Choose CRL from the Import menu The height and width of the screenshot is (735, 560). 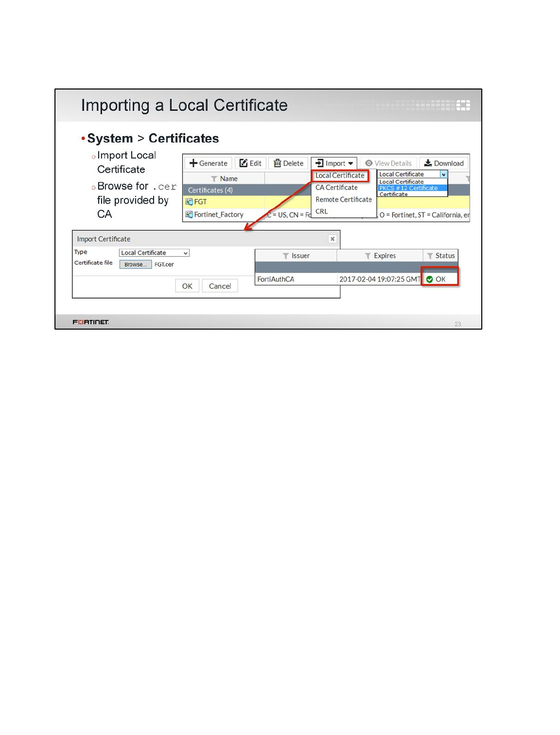(322, 211)
